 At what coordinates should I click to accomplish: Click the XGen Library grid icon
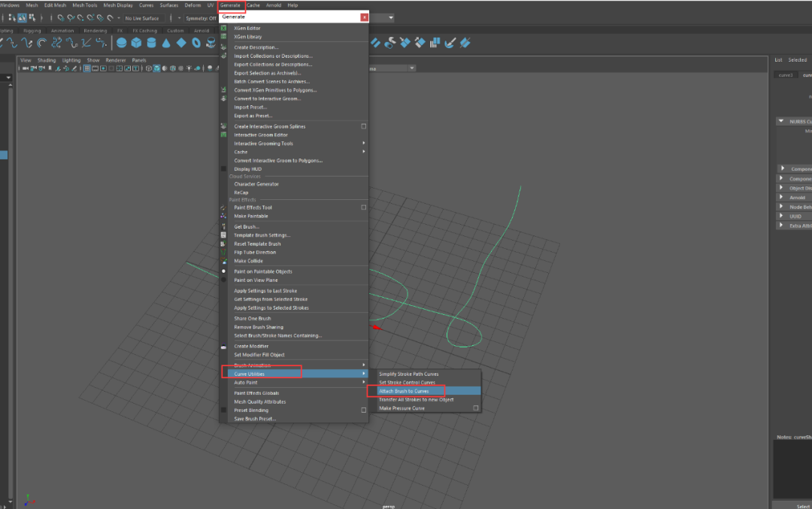(x=224, y=37)
